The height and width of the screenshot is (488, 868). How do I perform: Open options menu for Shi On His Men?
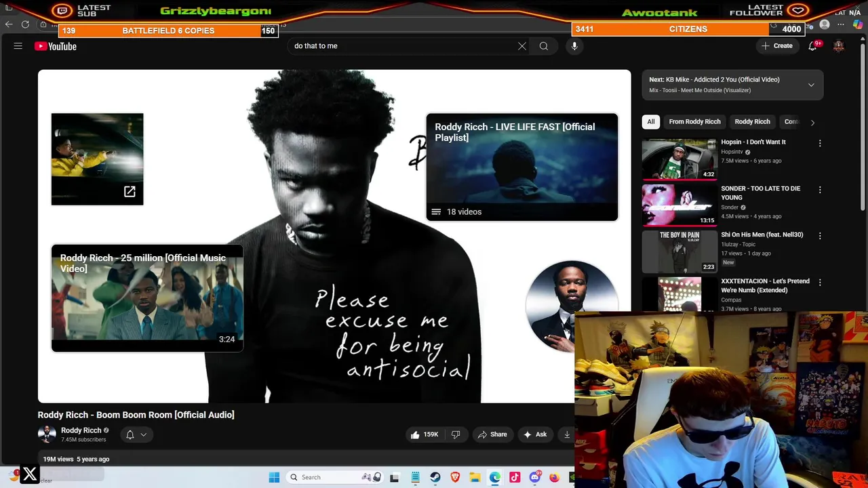tap(820, 236)
